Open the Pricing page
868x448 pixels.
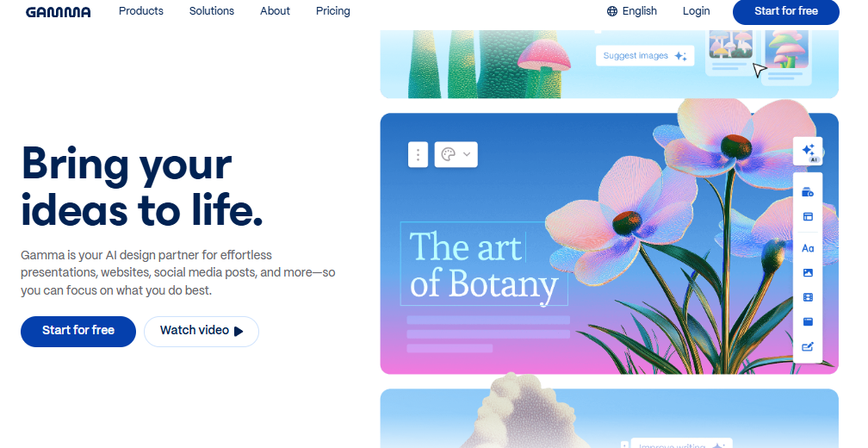pos(332,11)
